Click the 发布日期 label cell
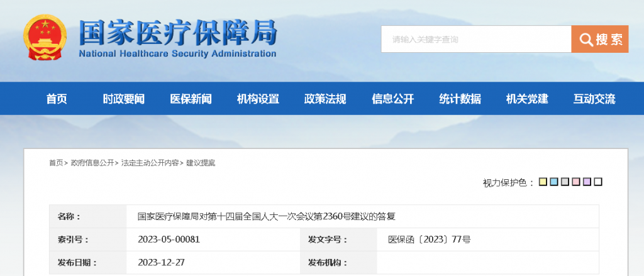 click(88, 262)
